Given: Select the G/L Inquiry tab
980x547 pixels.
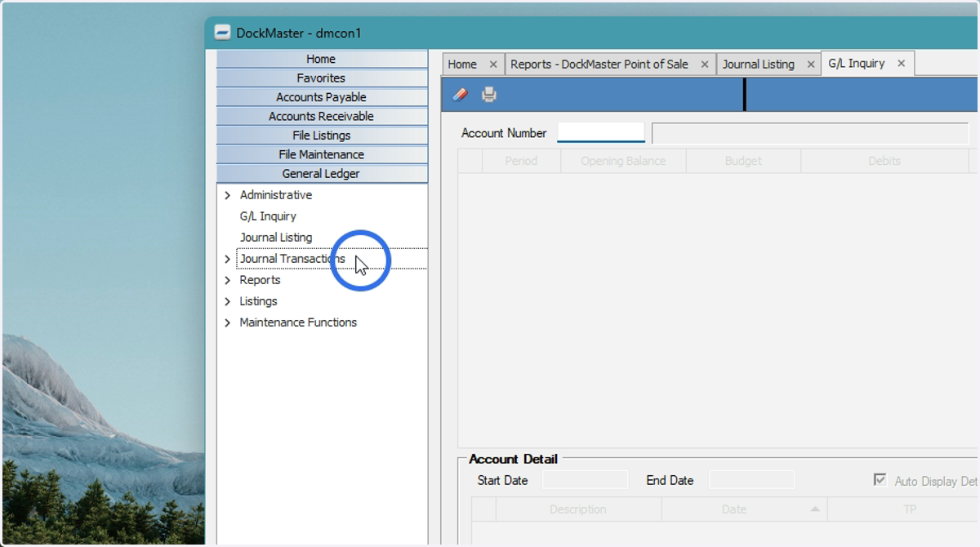Looking at the screenshot, I should 857,63.
